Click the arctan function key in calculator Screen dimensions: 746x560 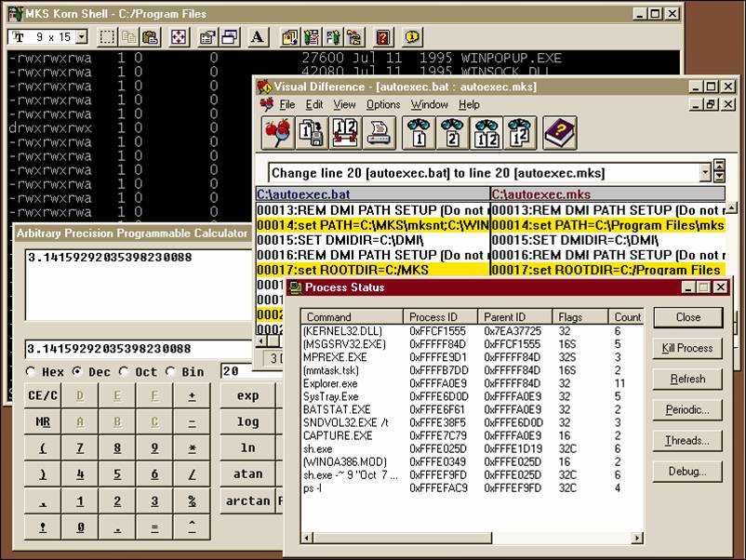point(247,501)
